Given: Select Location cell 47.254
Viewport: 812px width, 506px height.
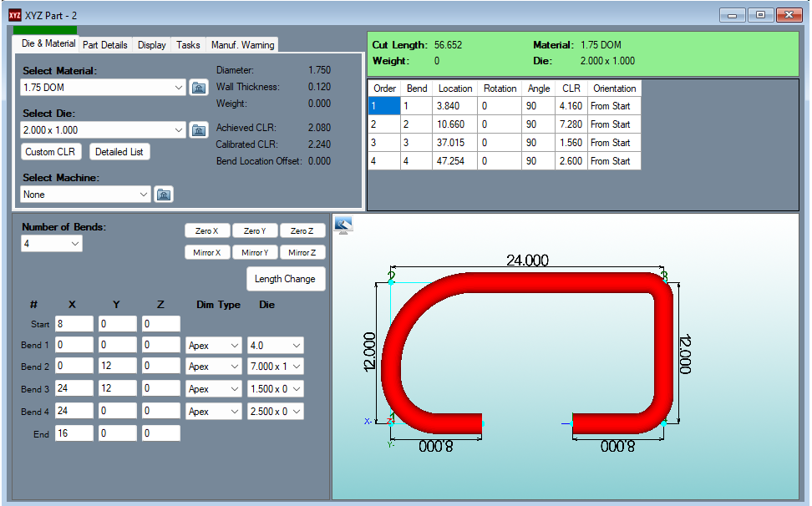Looking at the screenshot, I should (454, 161).
